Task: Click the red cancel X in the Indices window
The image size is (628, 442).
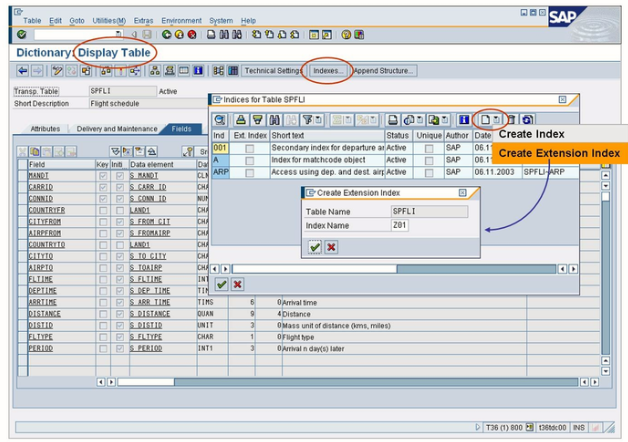Action: [x=238, y=284]
